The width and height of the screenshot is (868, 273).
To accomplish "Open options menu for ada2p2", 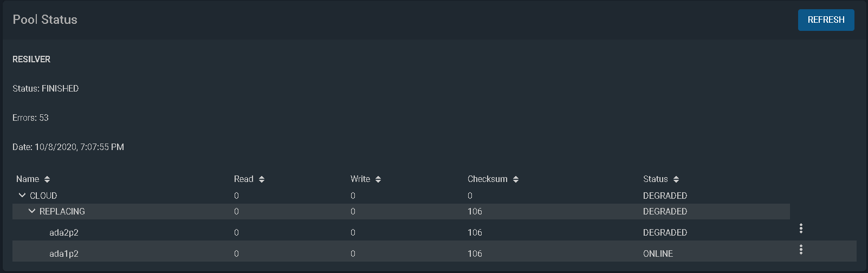I will [x=801, y=229].
